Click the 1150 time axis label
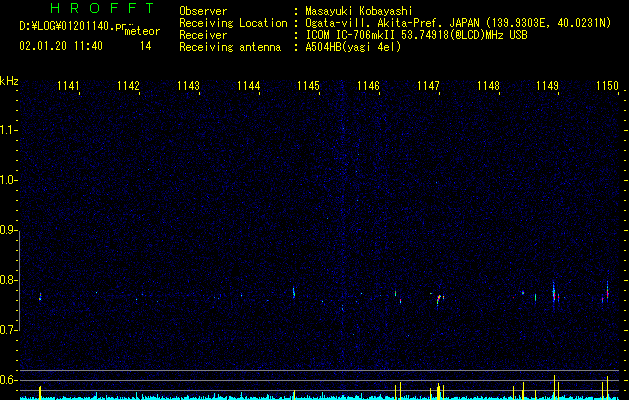Screen dimensions: 629x400 [607, 86]
